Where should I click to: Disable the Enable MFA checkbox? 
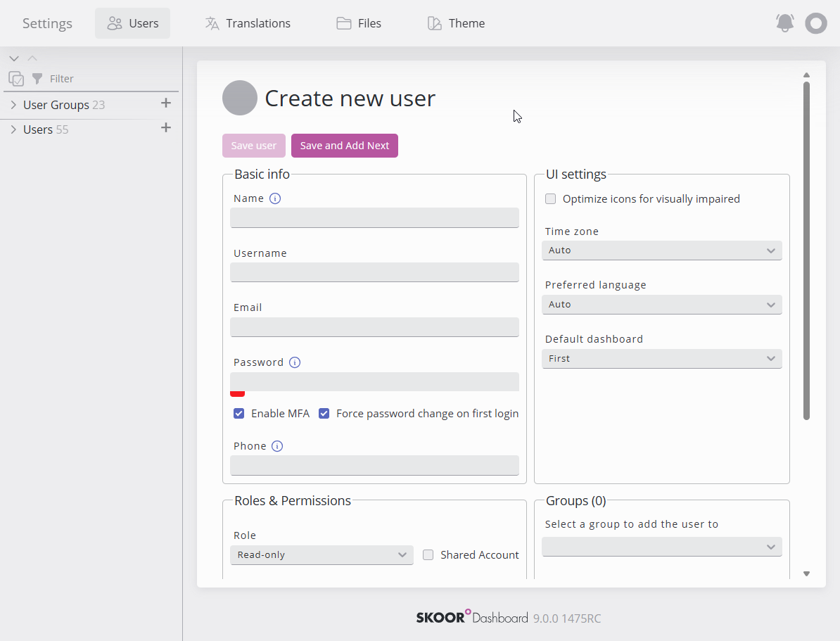[x=239, y=414]
